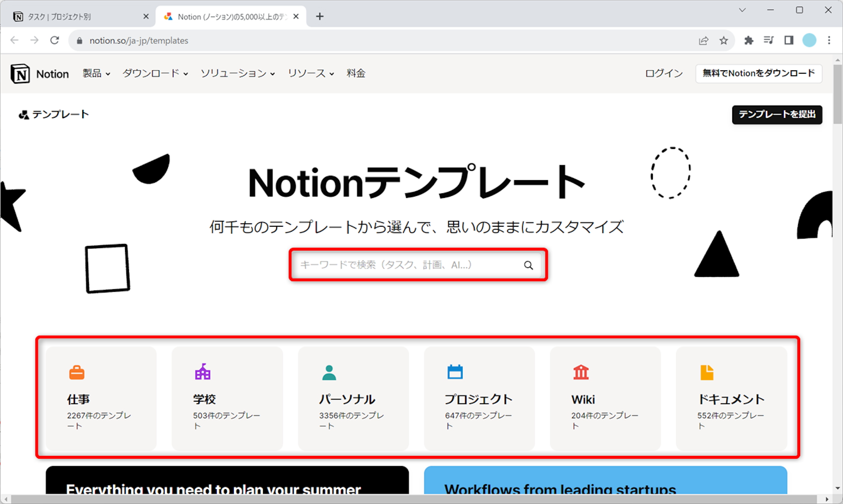
Task: Open the Wiki building icon card
Action: [x=605, y=398]
